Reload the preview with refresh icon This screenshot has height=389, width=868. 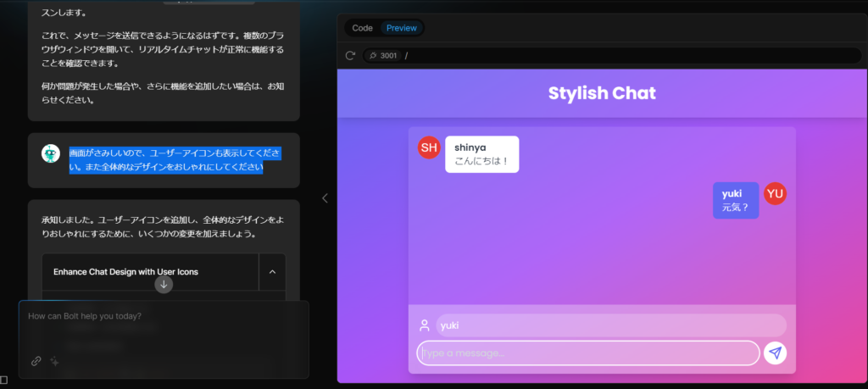[350, 55]
